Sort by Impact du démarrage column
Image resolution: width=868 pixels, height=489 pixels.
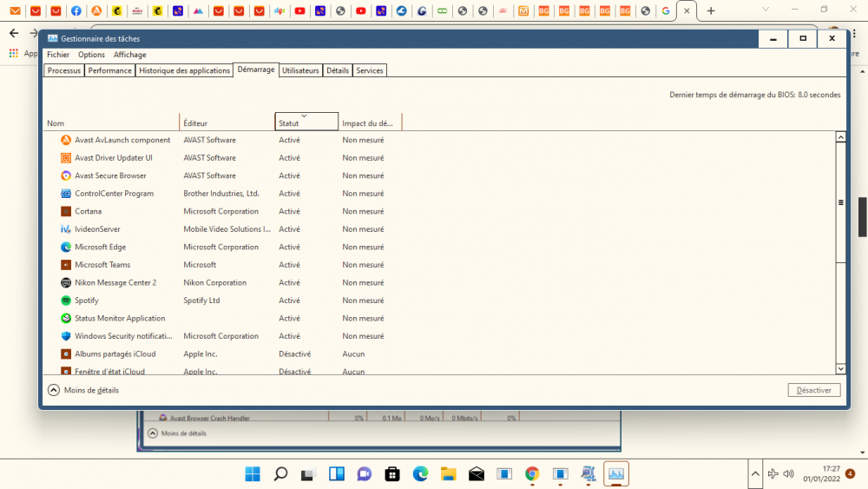tap(370, 122)
